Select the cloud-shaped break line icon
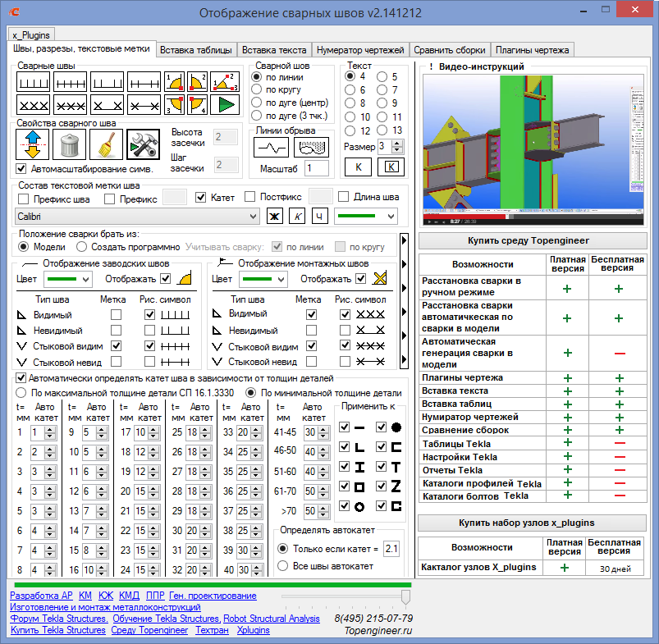 pyautogui.click(x=310, y=146)
